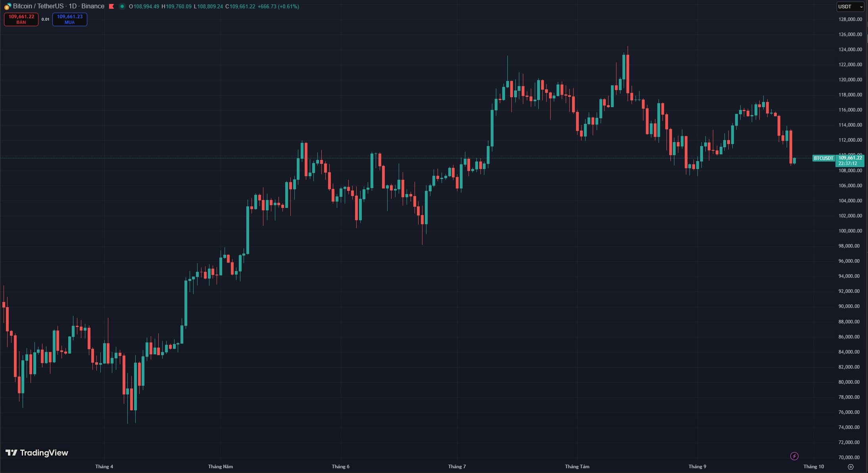Click the Tháng Tám time axis label
The height and width of the screenshot is (473, 868).
click(577, 467)
